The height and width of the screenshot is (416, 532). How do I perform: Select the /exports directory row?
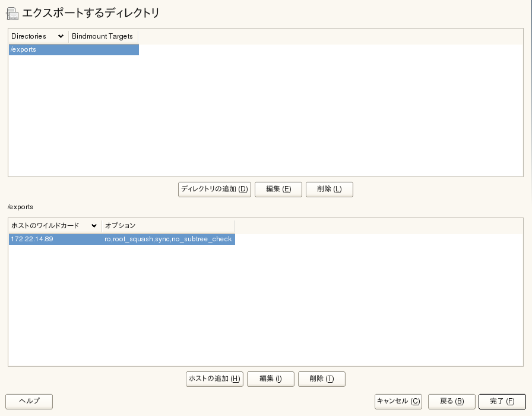(x=74, y=49)
